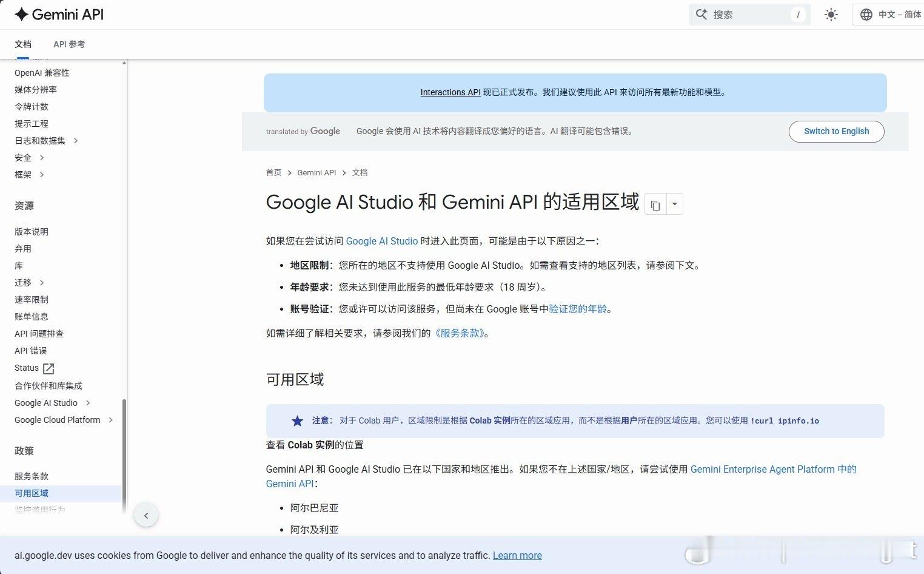Click the search sparkle magnifier icon
Image resolution: width=924 pixels, height=574 pixels.
(x=701, y=15)
